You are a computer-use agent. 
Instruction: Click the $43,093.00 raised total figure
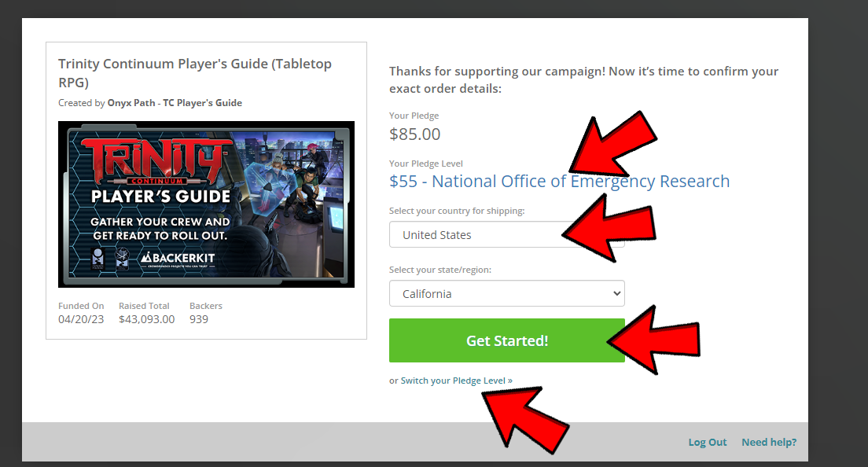click(146, 319)
